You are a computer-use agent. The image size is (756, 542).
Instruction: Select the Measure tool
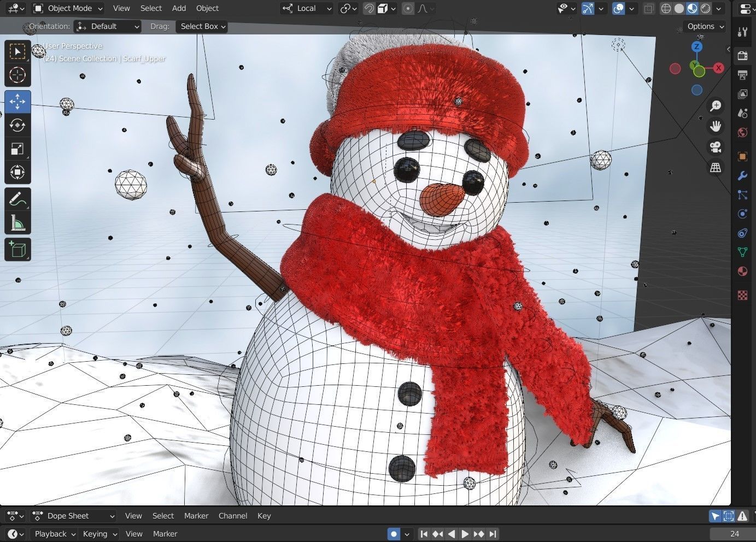click(x=17, y=222)
